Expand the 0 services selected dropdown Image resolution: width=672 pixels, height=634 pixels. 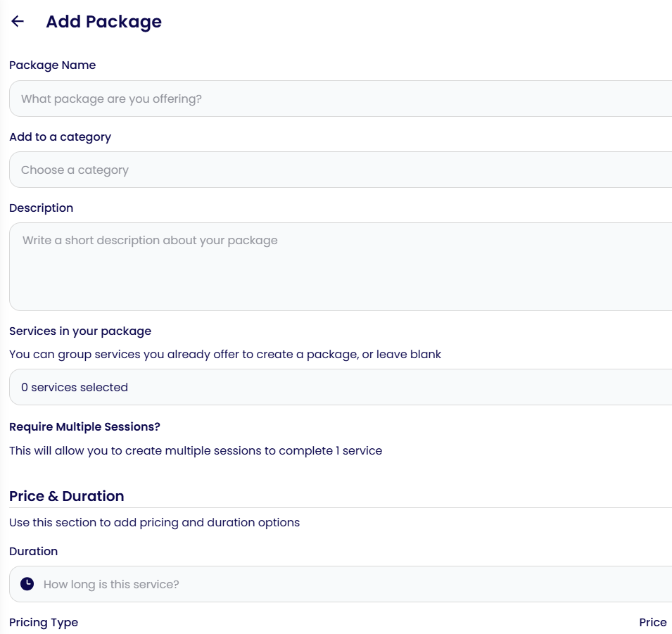[341, 387]
